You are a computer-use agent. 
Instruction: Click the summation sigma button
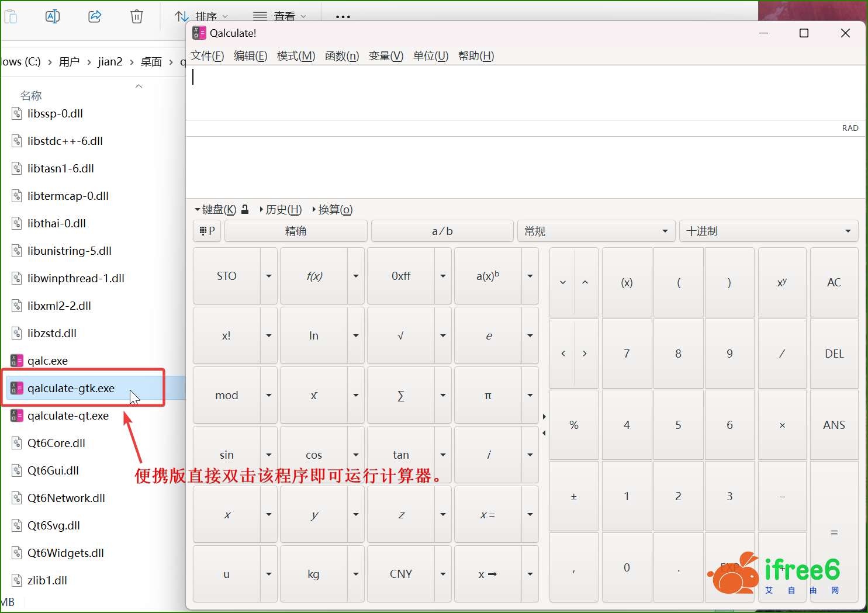[x=400, y=396]
